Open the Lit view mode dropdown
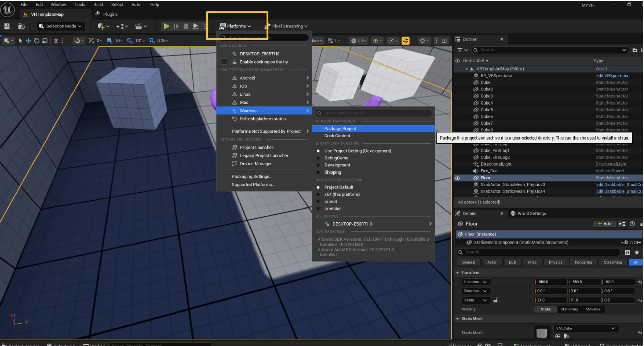644x346 pixels. pos(359,41)
